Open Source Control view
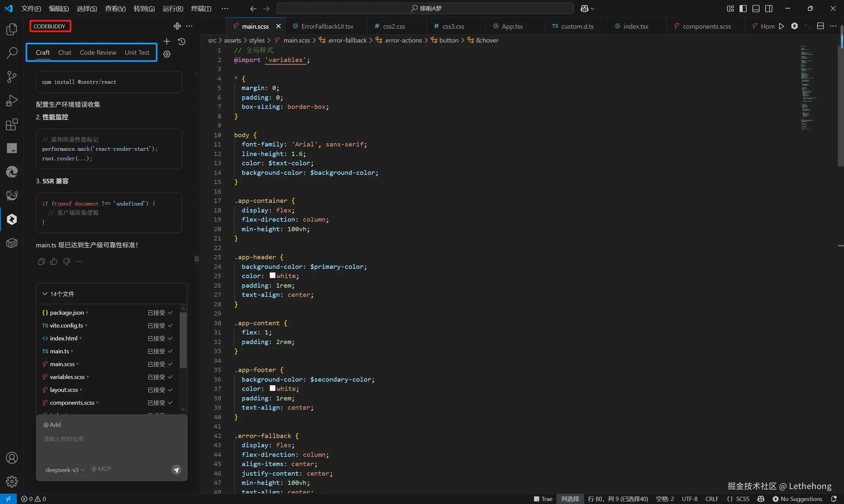 12,77
